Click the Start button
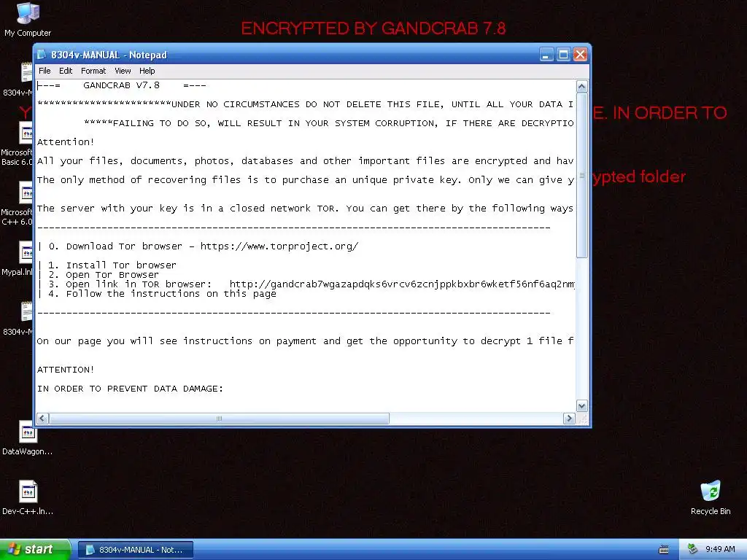 (x=34, y=550)
